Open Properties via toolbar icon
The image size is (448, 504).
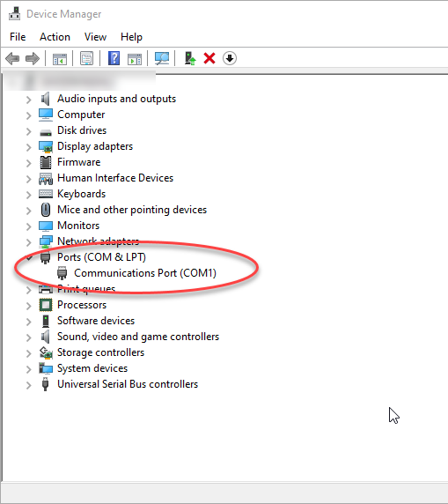point(87,58)
